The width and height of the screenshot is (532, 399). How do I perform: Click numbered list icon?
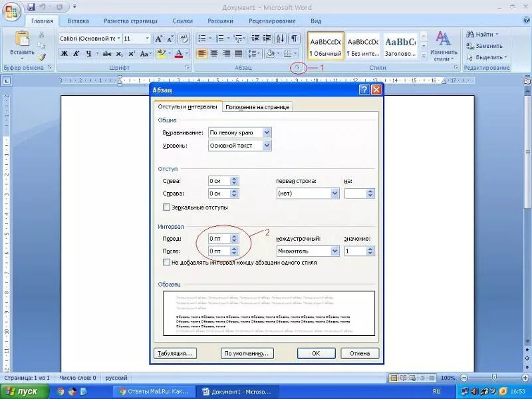(x=220, y=39)
